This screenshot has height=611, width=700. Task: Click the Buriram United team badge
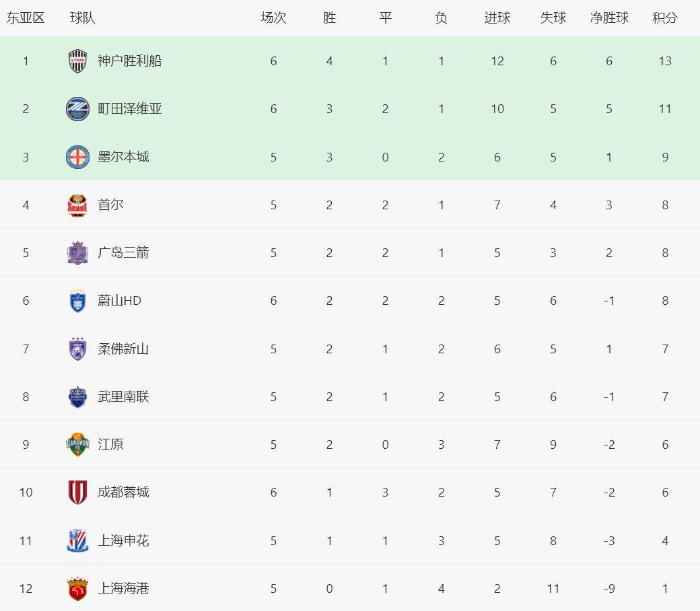pos(77,397)
